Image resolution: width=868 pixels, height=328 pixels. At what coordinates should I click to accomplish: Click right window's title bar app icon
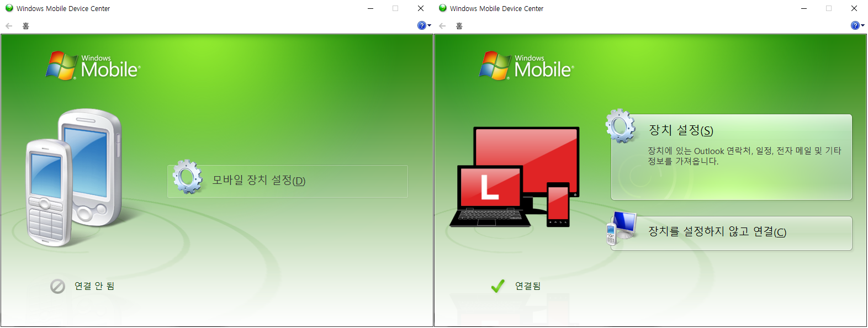(443, 8)
